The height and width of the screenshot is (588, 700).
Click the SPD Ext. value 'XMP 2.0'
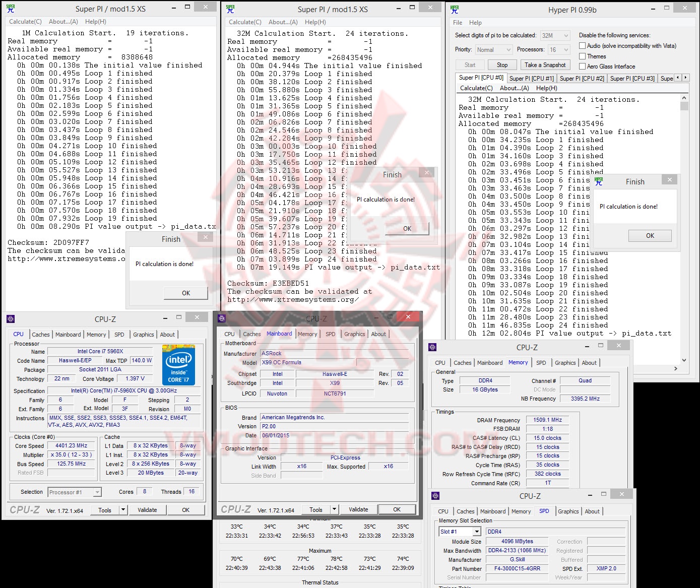point(606,568)
